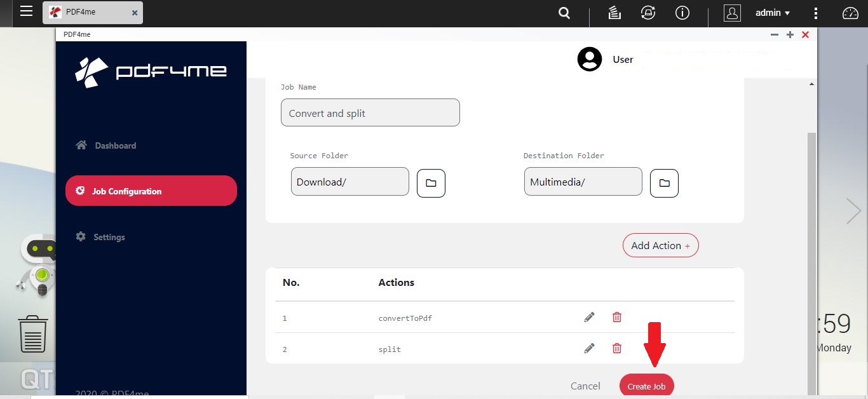Click the Create Job button
Viewport: 868px width, 399px height.
pyautogui.click(x=646, y=386)
